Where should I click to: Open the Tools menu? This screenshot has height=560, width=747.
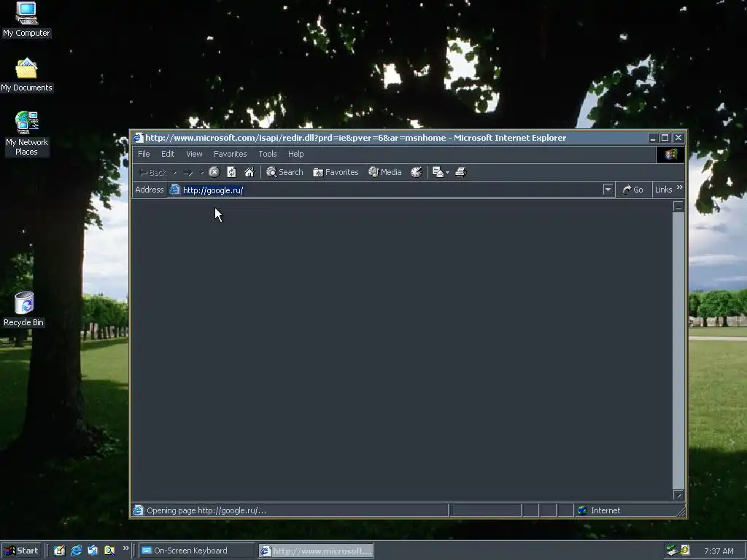tap(268, 154)
